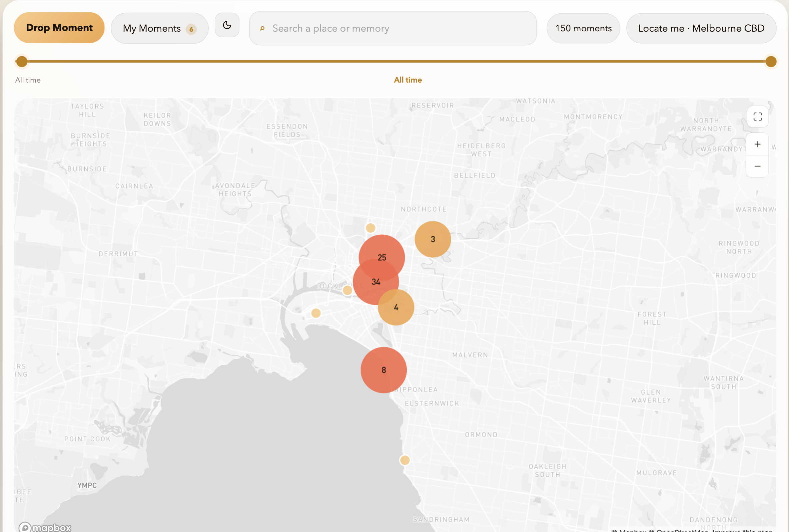Click the 150 moments counter pill

(583, 29)
